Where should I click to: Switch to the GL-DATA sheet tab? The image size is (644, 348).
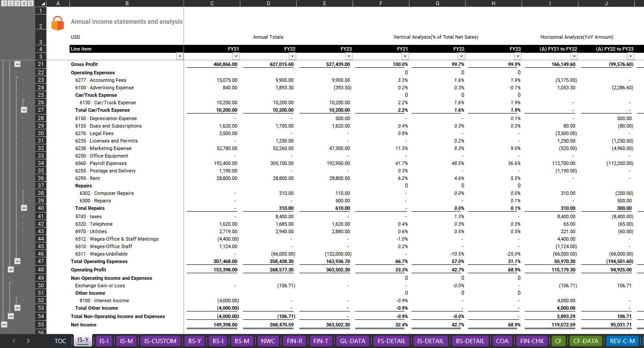pyautogui.click(x=353, y=341)
